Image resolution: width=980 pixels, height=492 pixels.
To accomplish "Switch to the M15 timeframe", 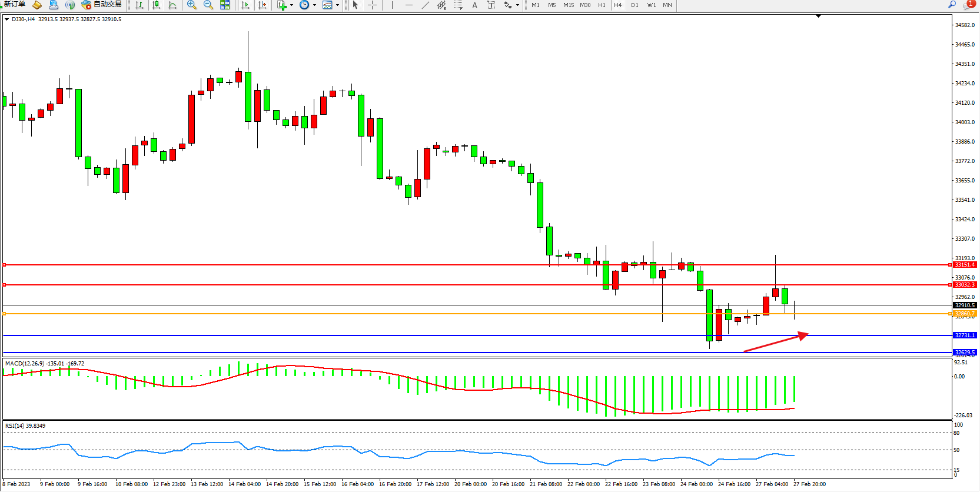I will point(568,5).
